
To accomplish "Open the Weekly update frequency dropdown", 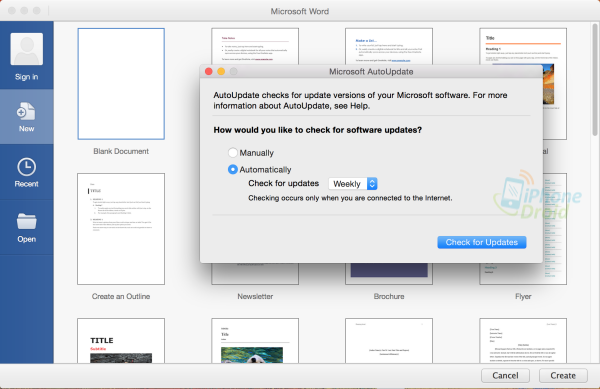I will click(353, 184).
